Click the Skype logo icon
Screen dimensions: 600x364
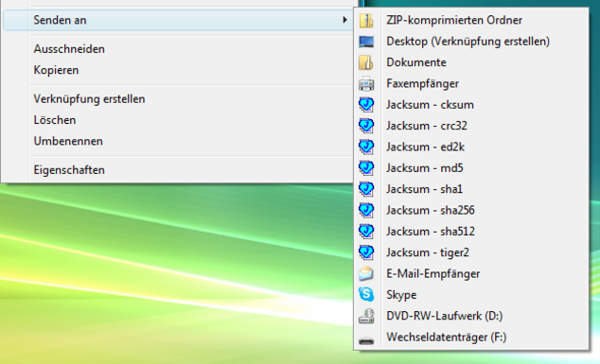coord(366,295)
